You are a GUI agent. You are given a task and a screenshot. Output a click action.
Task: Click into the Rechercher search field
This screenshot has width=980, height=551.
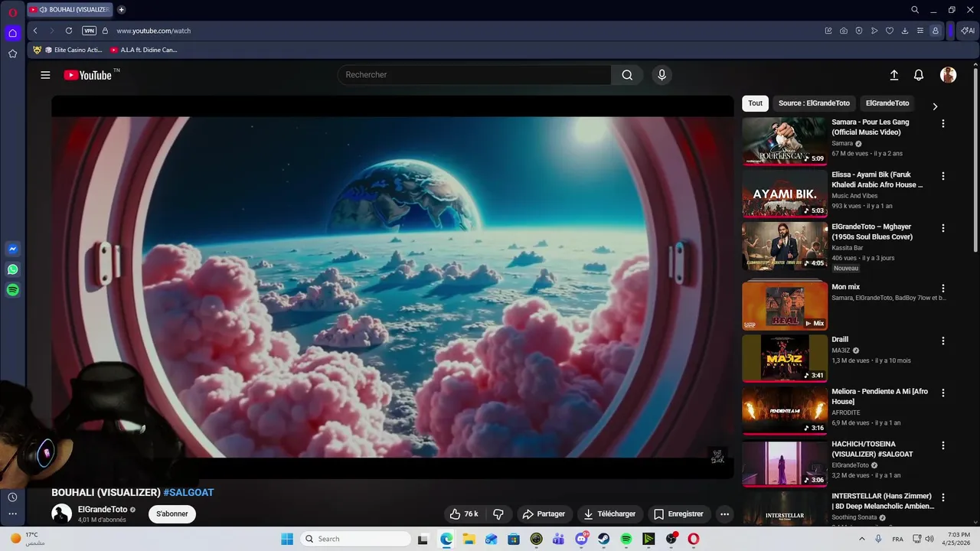[474, 75]
